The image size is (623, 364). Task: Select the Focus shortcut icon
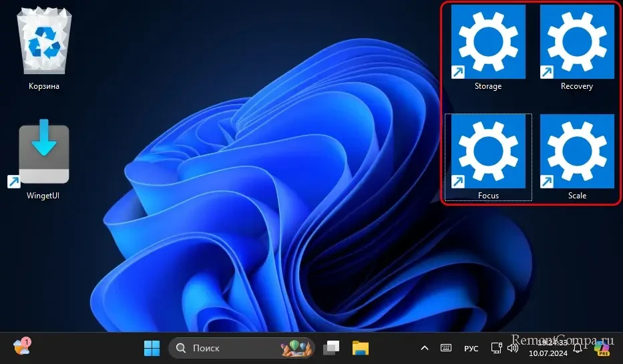(487, 152)
